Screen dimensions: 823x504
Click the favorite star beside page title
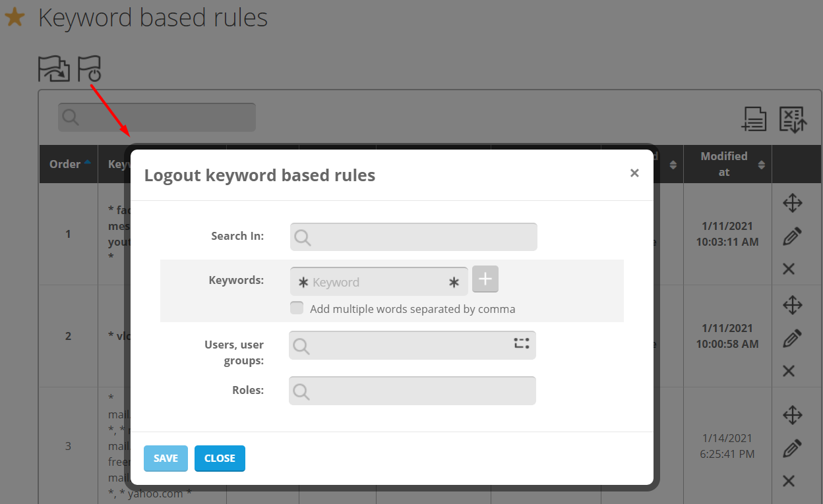point(15,18)
